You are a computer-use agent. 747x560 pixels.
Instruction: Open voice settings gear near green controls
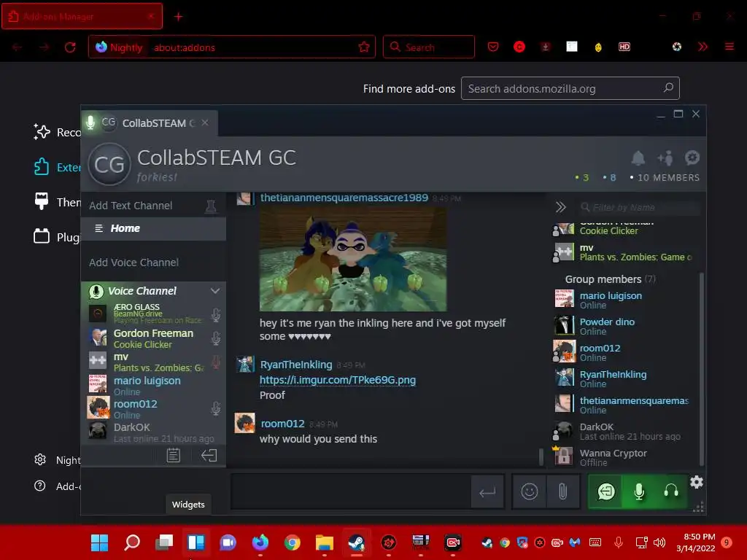[697, 483]
